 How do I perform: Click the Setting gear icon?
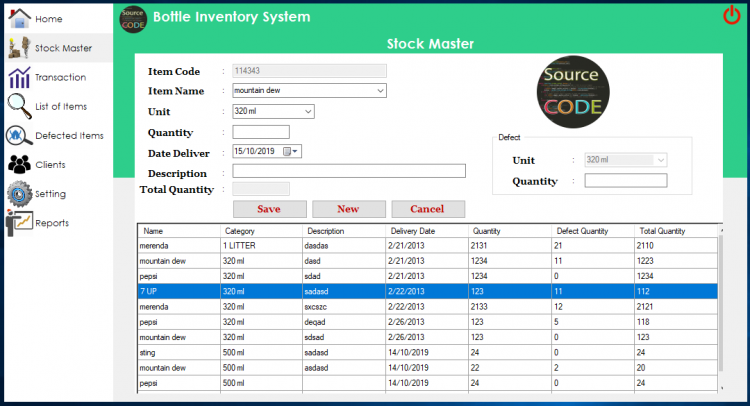(19, 194)
